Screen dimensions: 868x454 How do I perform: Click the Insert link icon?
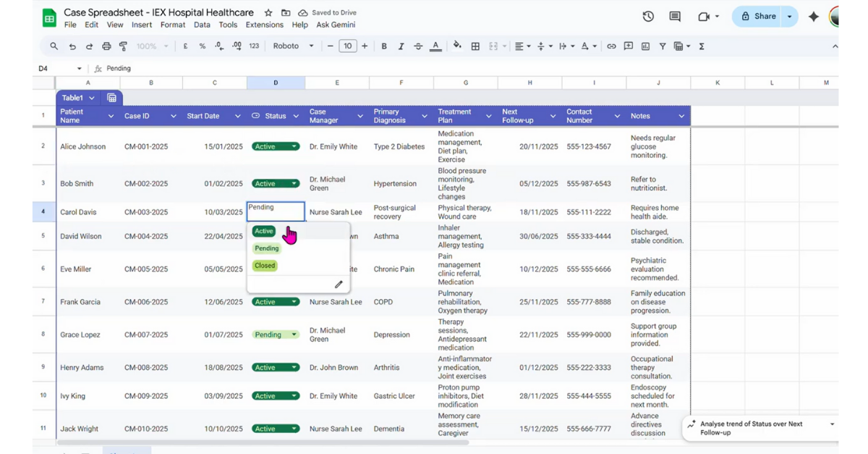(x=613, y=46)
